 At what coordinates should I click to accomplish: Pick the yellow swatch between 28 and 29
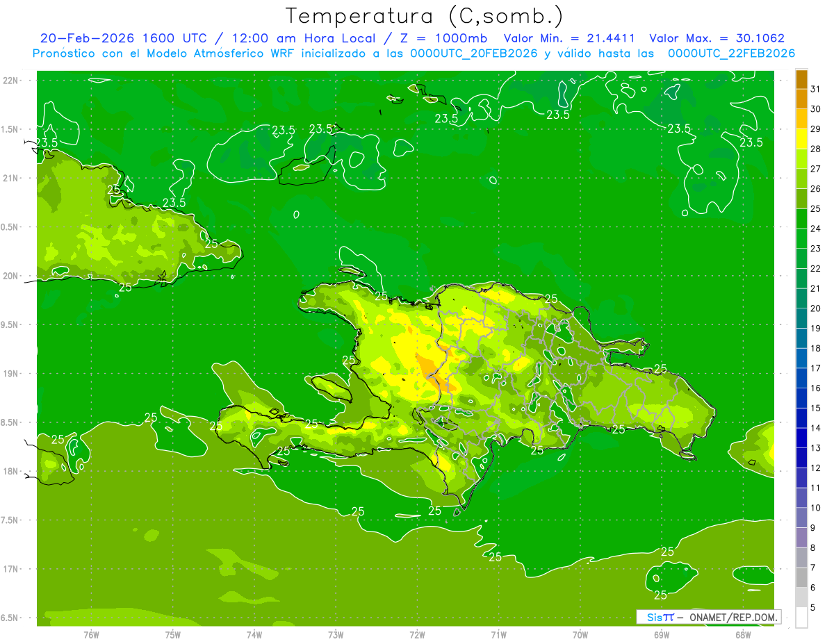point(801,139)
